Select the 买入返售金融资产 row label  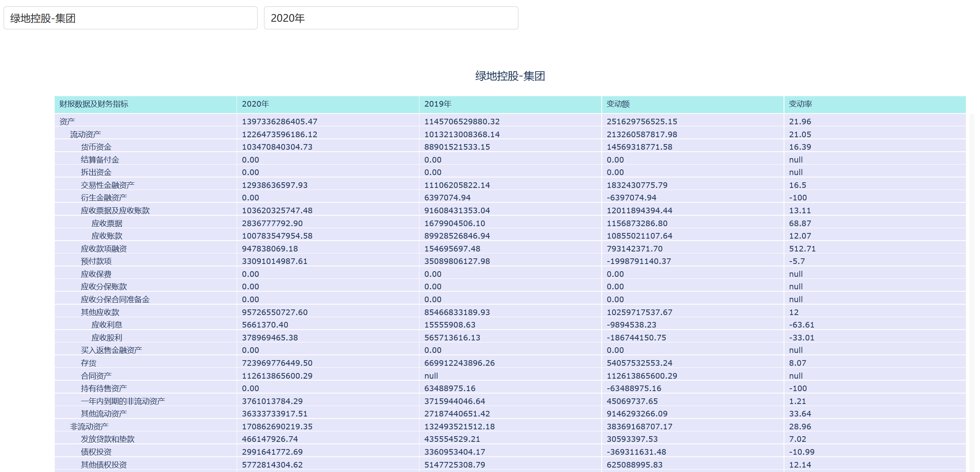pyautogui.click(x=111, y=350)
